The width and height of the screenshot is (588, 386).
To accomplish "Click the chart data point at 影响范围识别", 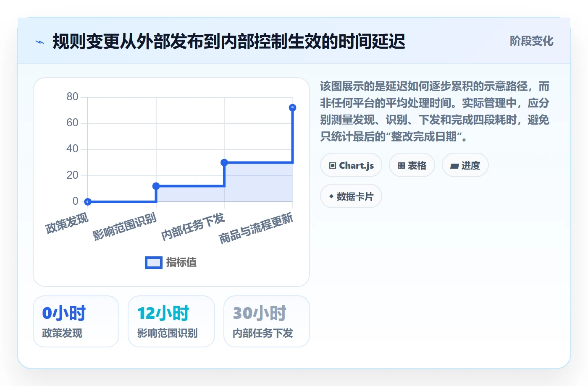I will [156, 186].
